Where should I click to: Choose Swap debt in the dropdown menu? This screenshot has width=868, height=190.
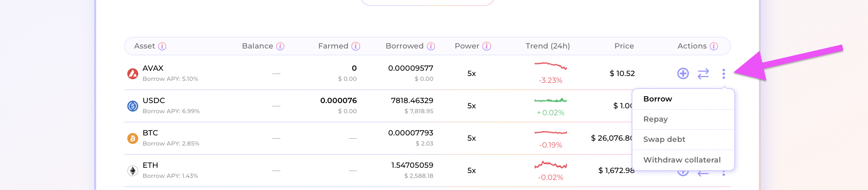(x=664, y=139)
